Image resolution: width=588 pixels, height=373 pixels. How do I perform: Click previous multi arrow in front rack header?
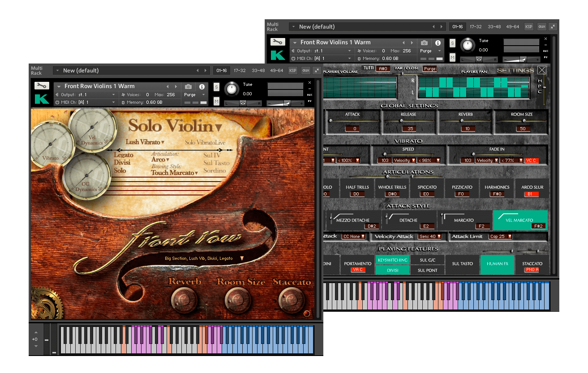[x=197, y=71]
